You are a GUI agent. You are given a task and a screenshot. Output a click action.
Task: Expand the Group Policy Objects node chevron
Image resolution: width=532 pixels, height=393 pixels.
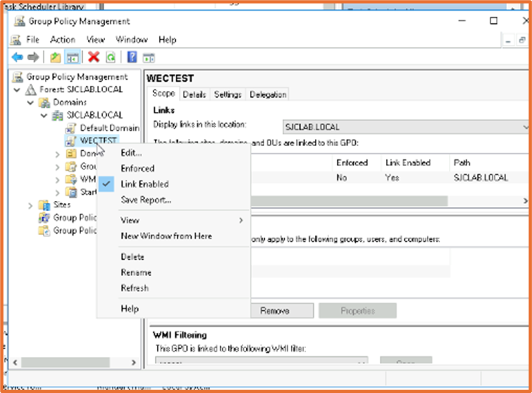[x=58, y=167]
